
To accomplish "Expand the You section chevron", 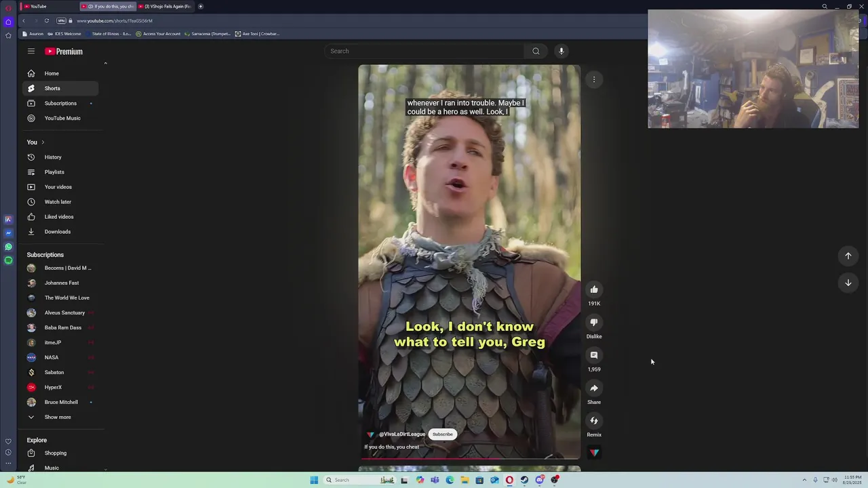I will [x=43, y=142].
